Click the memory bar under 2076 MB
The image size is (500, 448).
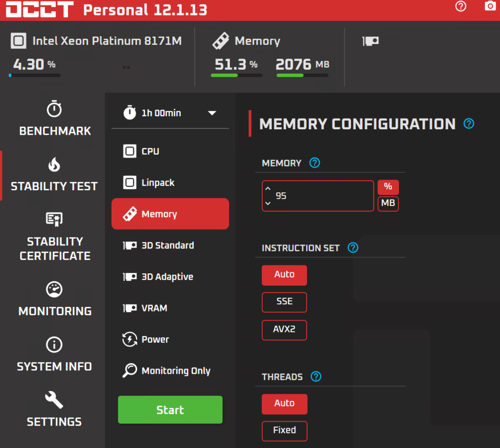click(x=302, y=76)
